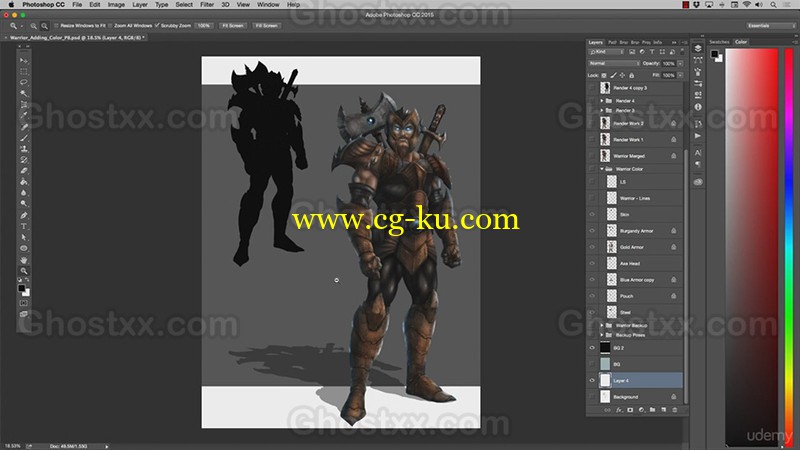Click lock image pixels brush icon

point(613,76)
